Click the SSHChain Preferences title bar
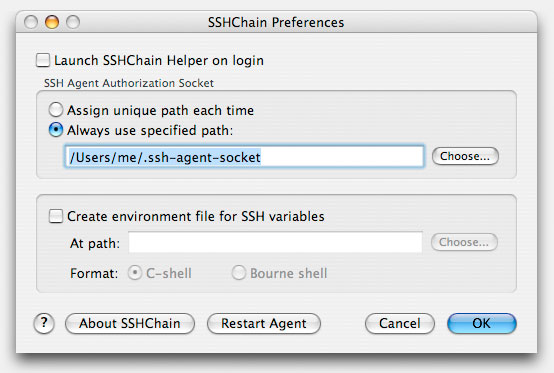The image size is (554, 373). click(276, 22)
